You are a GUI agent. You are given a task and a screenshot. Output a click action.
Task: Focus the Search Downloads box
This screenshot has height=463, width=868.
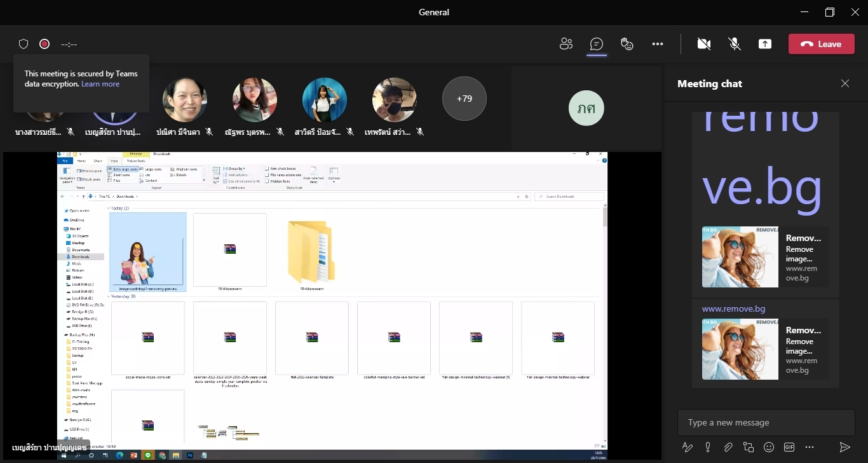(x=569, y=197)
